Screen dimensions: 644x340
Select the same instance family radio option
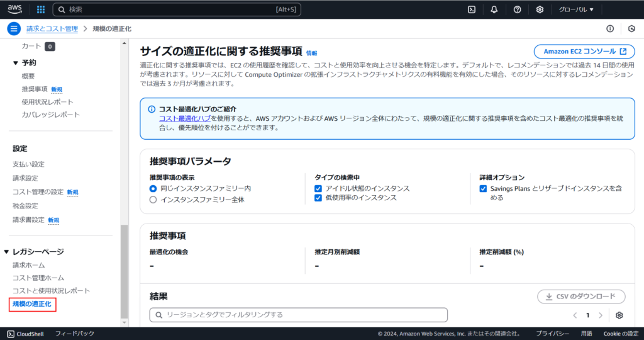click(x=153, y=189)
